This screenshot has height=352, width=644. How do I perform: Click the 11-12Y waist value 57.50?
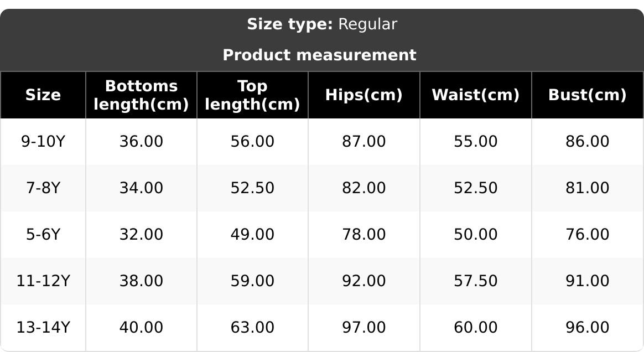[x=475, y=281]
